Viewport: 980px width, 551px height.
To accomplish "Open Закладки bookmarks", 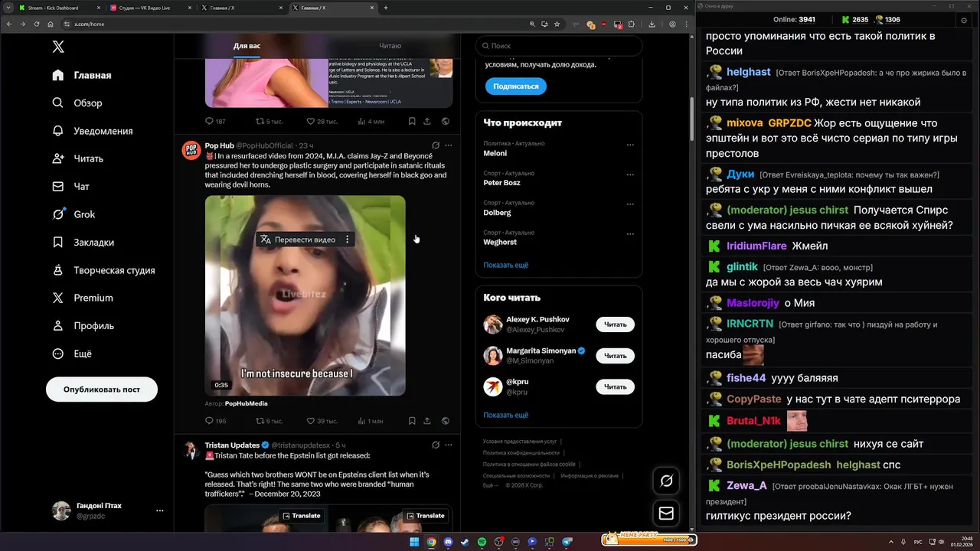I will (83, 242).
